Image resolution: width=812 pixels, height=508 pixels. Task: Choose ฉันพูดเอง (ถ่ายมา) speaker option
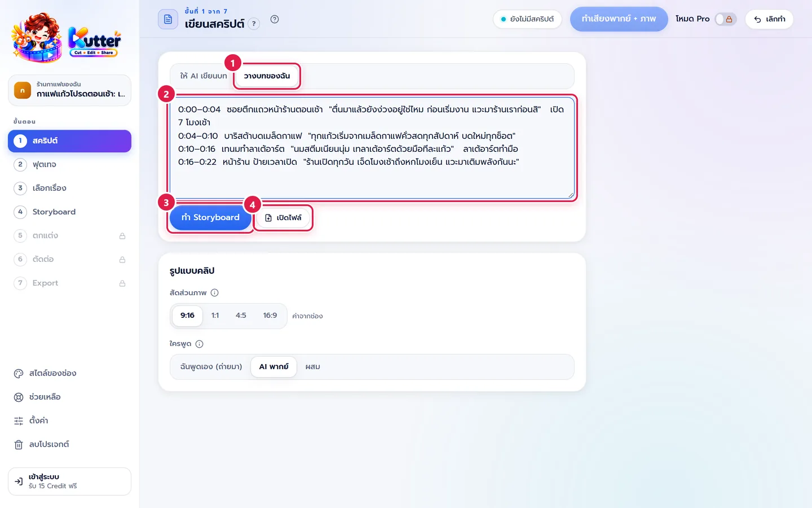[x=211, y=367]
